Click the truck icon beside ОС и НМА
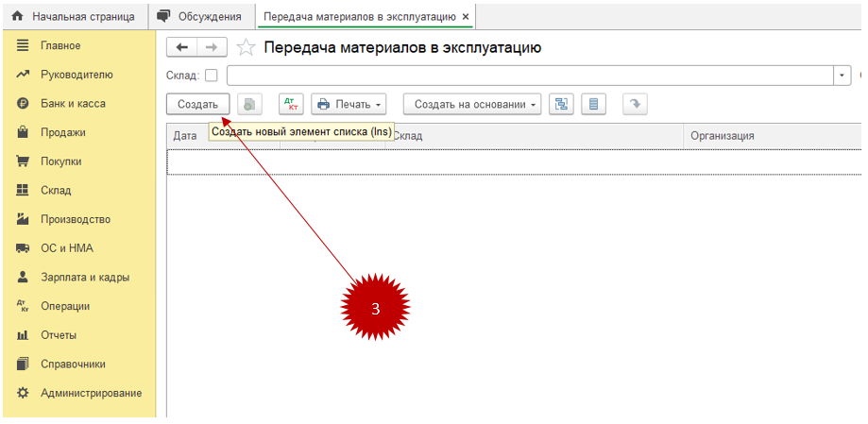Screen dimensions: 868x424 tap(22, 248)
